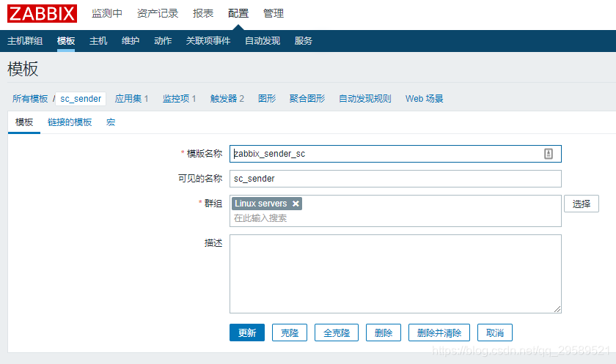This screenshot has width=616, height=364.
Task: Click the 删除 button
Action: [384, 333]
